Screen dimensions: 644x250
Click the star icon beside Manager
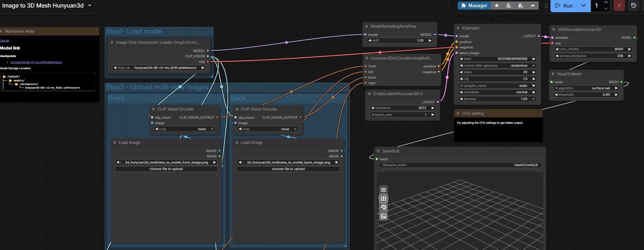pos(496,5)
